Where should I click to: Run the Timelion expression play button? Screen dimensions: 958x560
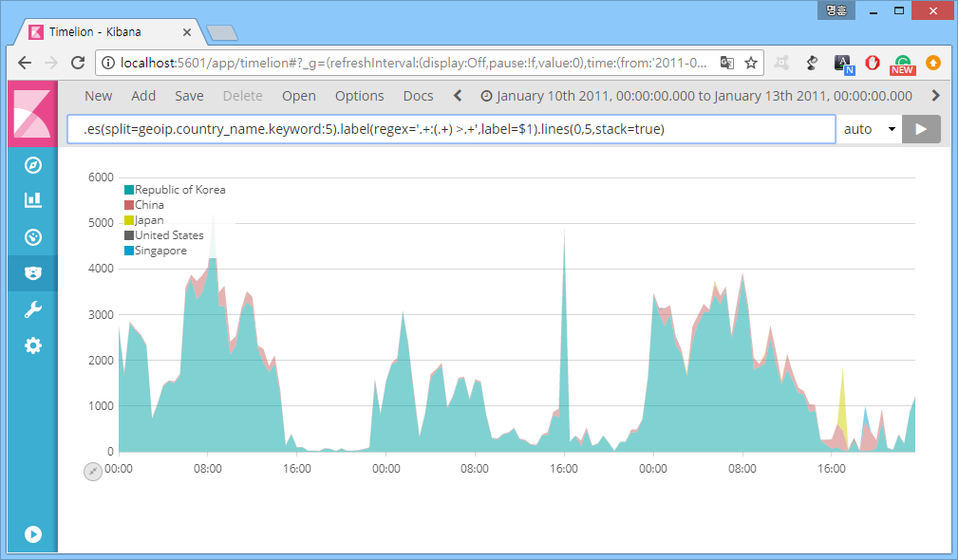point(921,129)
